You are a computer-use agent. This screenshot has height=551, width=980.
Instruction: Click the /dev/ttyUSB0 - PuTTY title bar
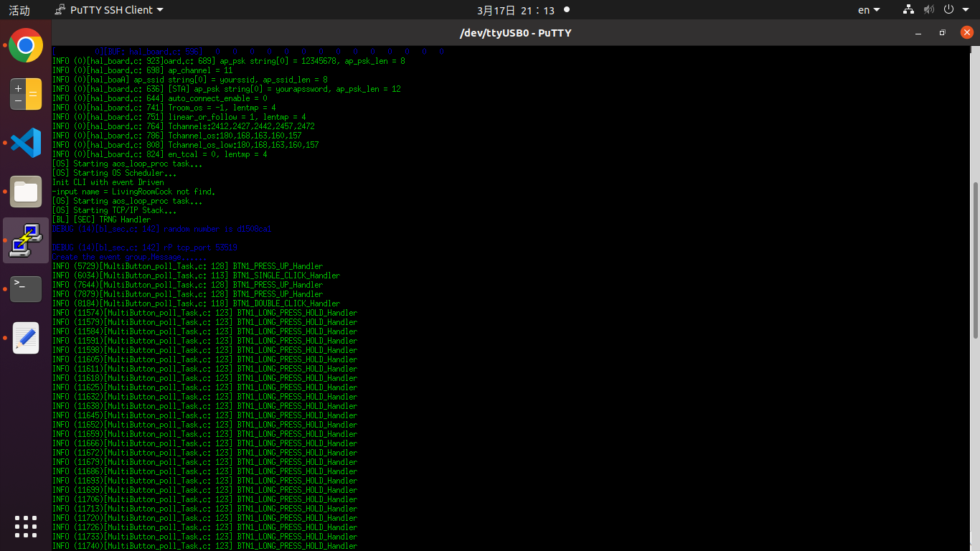[515, 33]
